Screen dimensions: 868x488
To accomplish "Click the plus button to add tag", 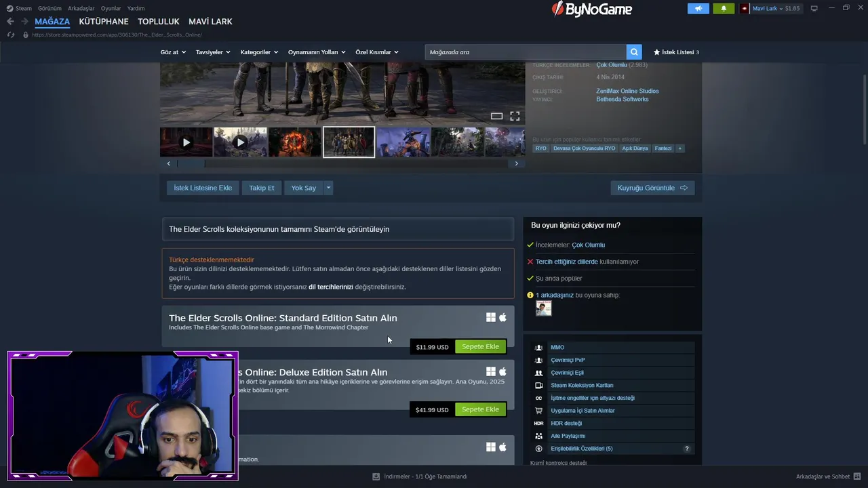I will pos(679,148).
